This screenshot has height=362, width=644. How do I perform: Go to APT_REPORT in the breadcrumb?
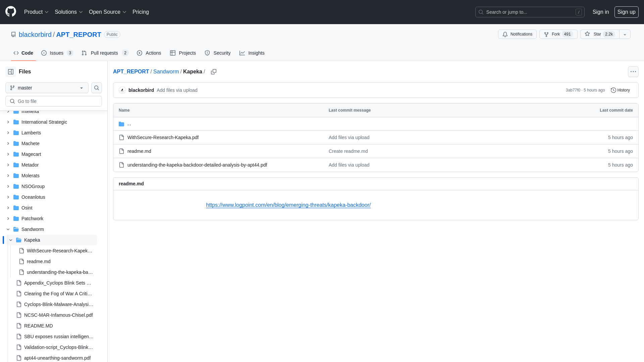click(131, 72)
